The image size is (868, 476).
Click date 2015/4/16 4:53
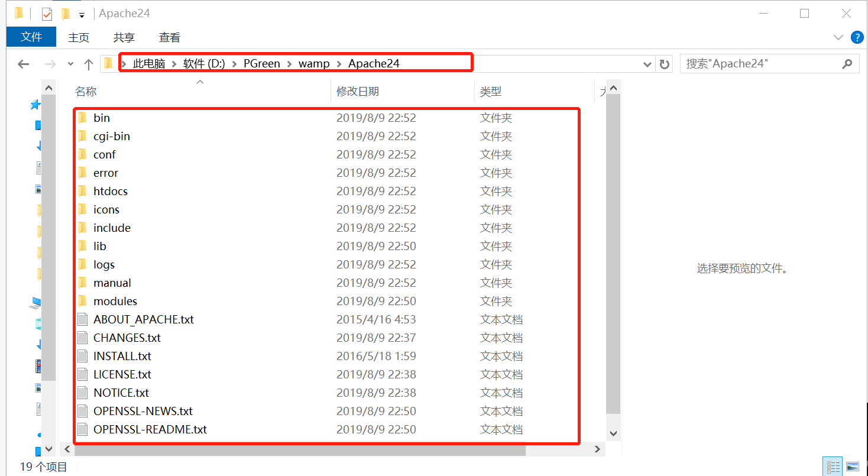[x=376, y=319]
